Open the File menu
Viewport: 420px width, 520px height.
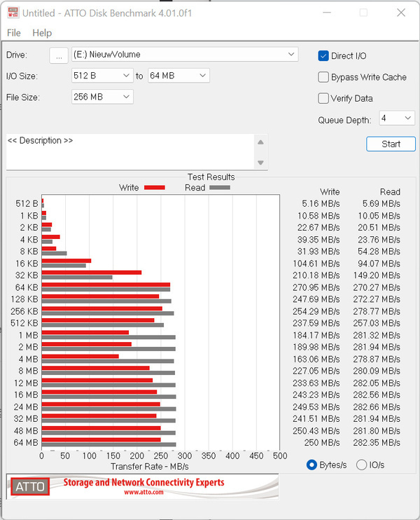click(x=13, y=33)
